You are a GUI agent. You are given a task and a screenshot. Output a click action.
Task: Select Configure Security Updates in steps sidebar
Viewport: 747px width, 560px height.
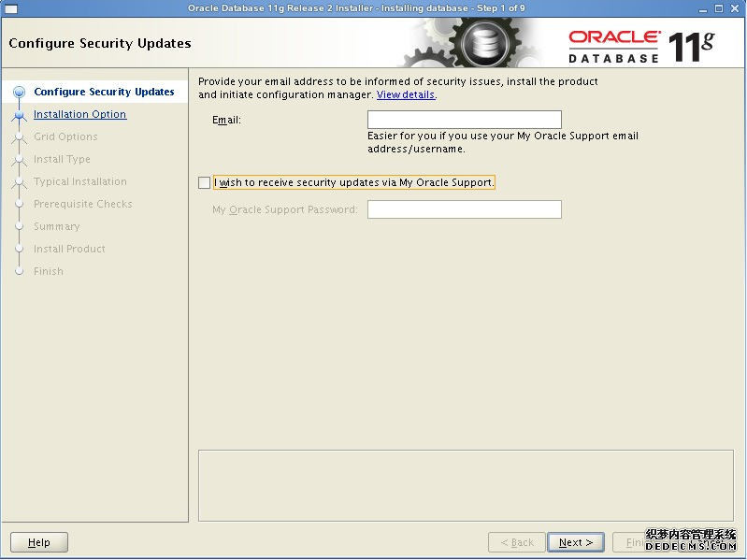coord(104,92)
